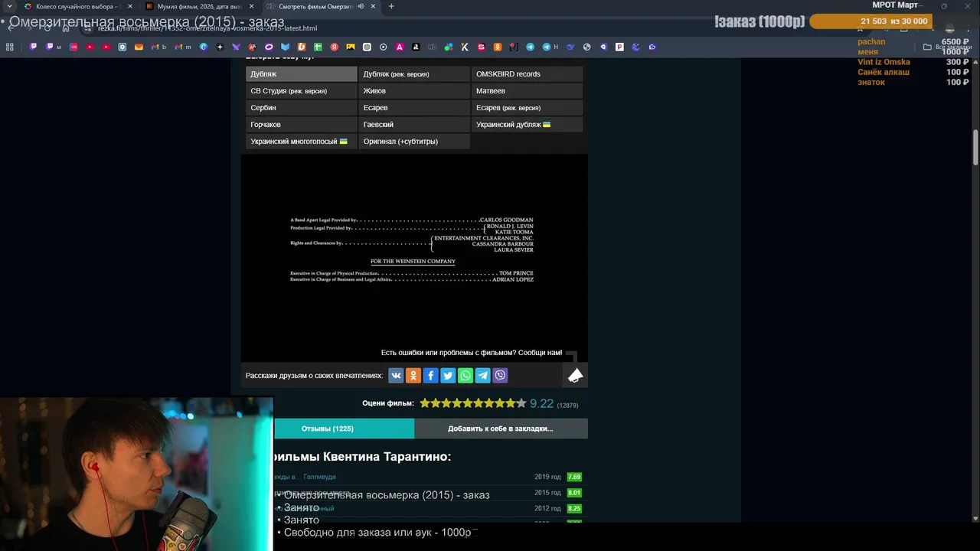Choose Украинский дубляж voice-over

coord(527,125)
